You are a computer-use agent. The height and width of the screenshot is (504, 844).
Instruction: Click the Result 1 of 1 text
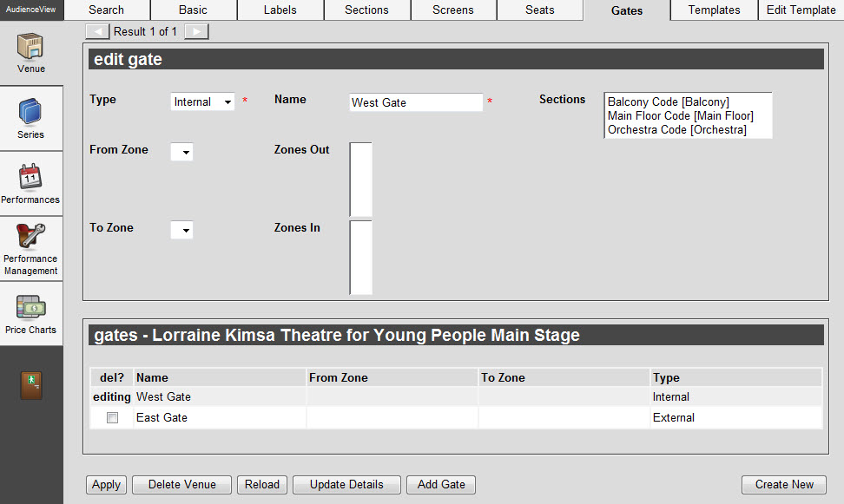click(x=145, y=32)
